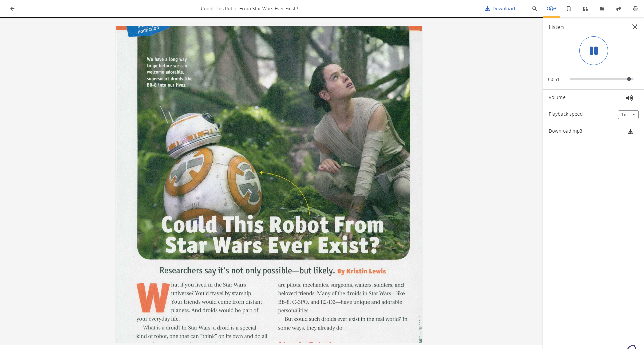Image resolution: width=644 pixels, height=349 pixels.
Task: Open the Playback speed dropdown
Action: tap(628, 115)
